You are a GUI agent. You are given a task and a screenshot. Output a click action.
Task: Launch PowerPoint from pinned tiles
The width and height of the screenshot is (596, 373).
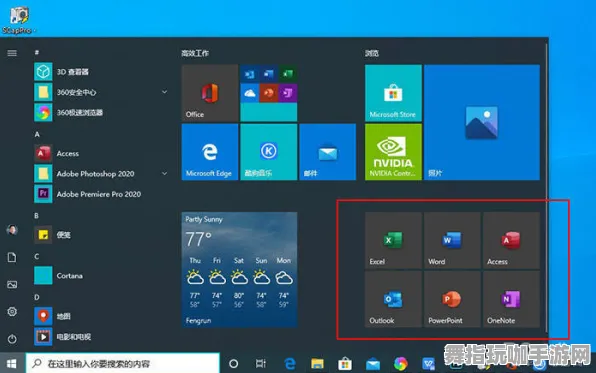click(452, 299)
